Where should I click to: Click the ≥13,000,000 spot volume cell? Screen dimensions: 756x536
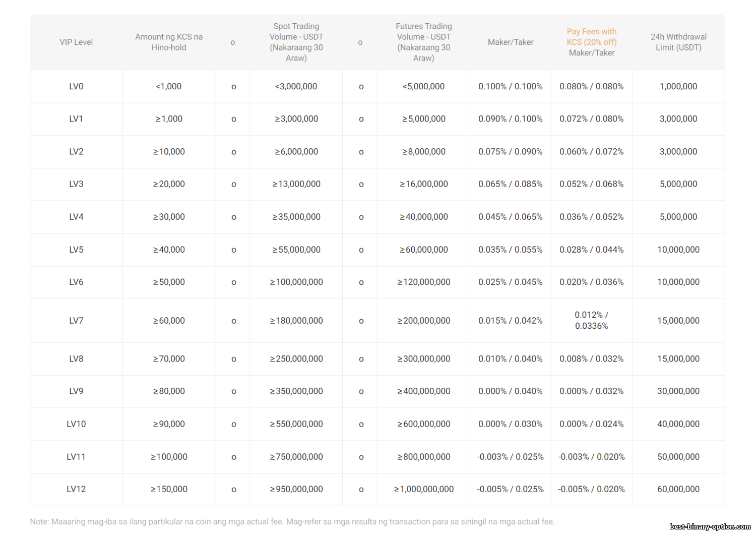pyautogui.click(x=296, y=184)
